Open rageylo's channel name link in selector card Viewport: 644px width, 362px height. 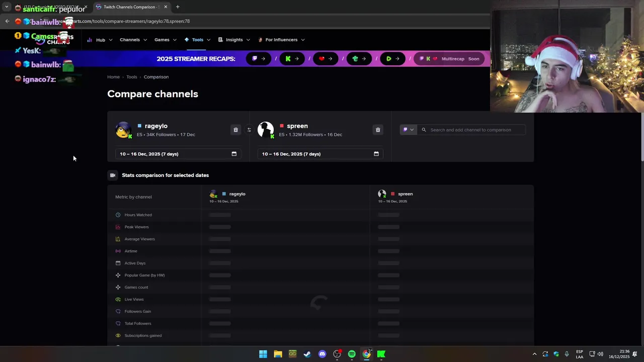click(156, 126)
